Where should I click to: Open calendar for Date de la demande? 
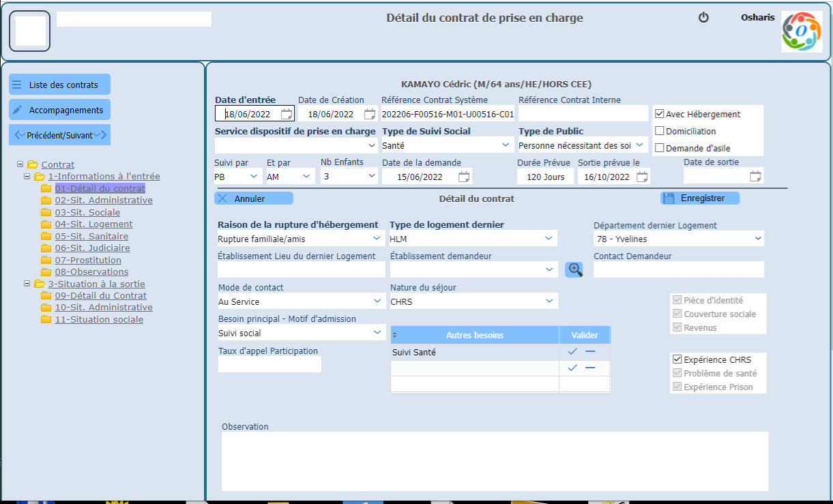(x=464, y=177)
